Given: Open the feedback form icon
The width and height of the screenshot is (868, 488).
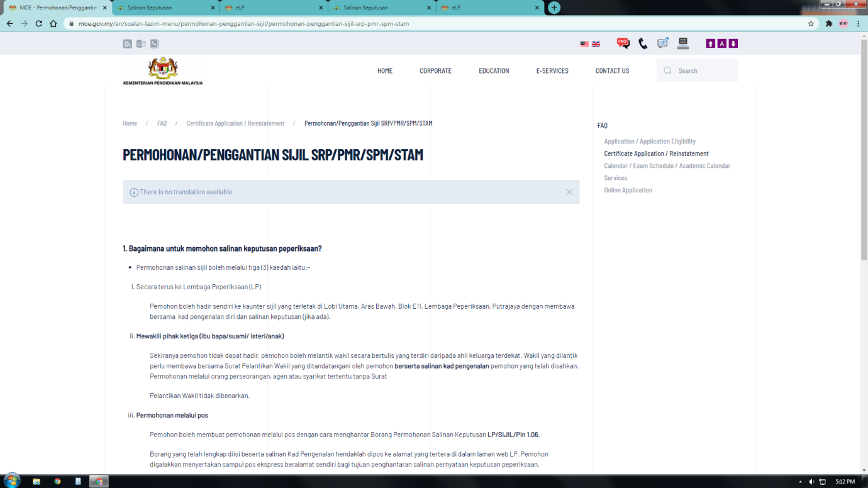Looking at the screenshot, I should coord(662,43).
